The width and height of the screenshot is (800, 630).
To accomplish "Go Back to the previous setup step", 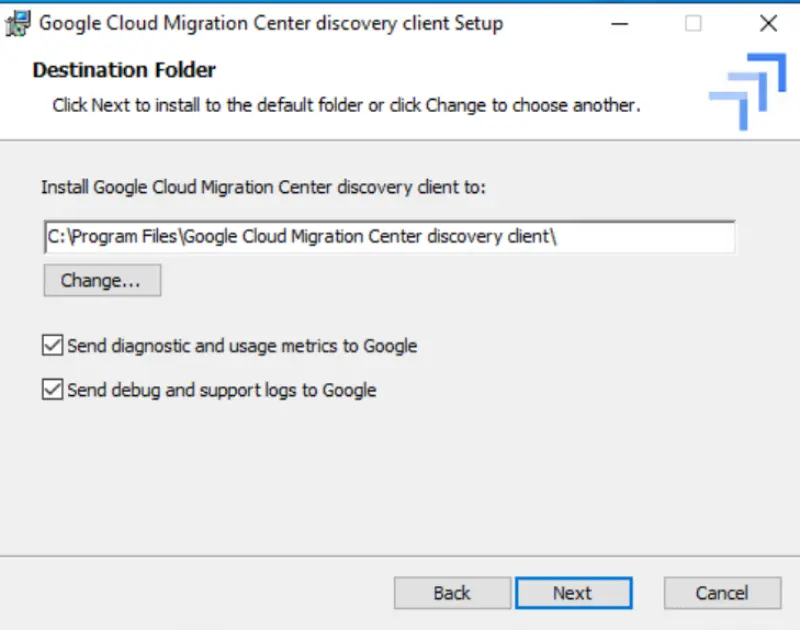I will pyautogui.click(x=451, y=592).
